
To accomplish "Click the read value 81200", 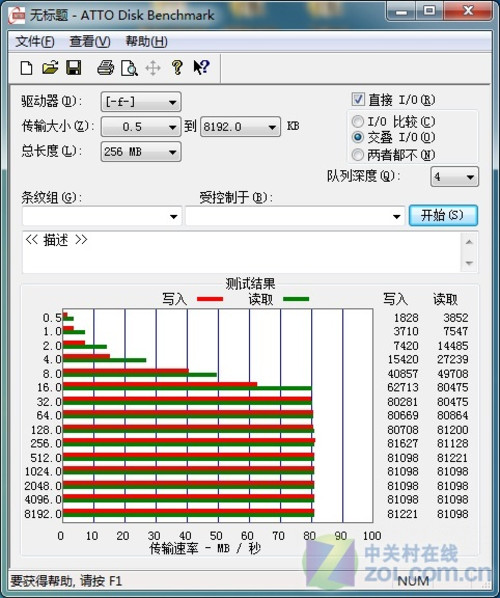I will 452,429.
